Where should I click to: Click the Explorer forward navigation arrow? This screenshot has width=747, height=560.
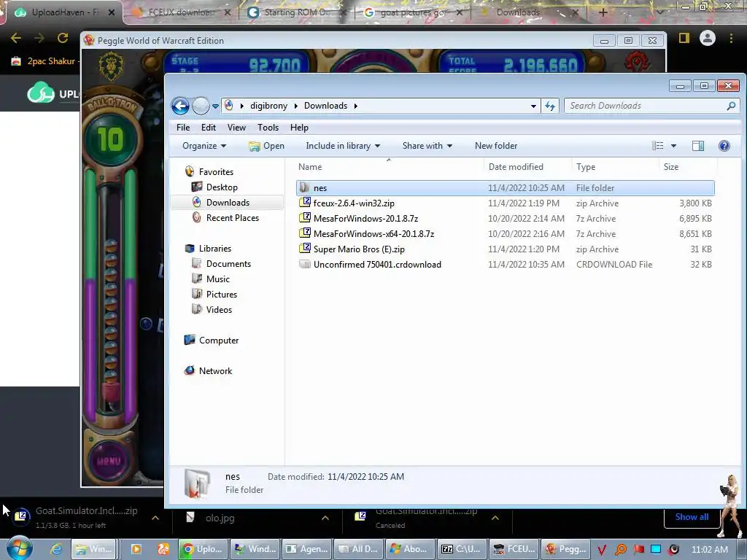(x=201, y=106)
